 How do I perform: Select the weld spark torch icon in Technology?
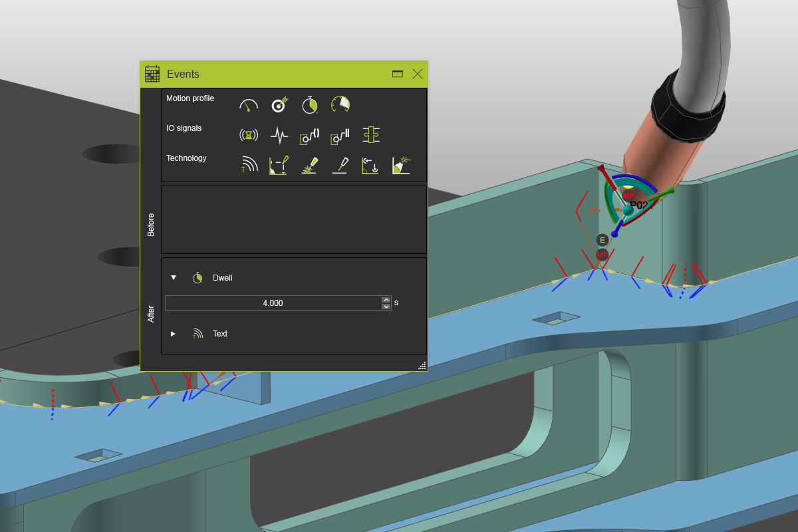tap(309, 166)
